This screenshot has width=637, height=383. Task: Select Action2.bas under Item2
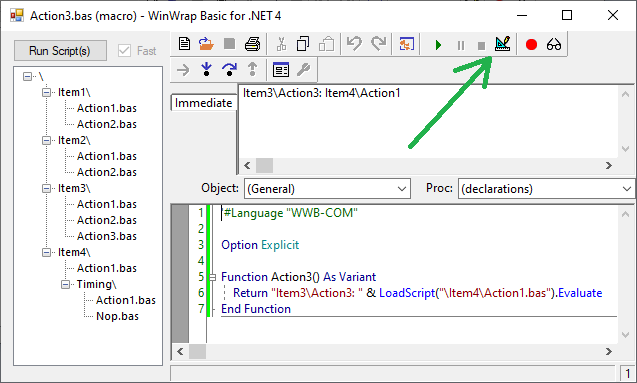(x=107, y=172)
